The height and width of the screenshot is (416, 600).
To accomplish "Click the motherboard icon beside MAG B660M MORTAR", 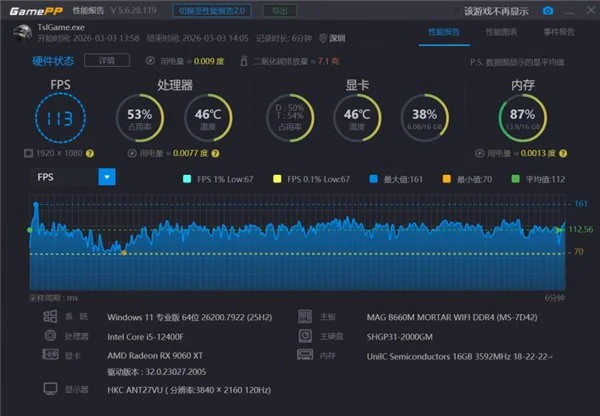I will tap(305, 316).
